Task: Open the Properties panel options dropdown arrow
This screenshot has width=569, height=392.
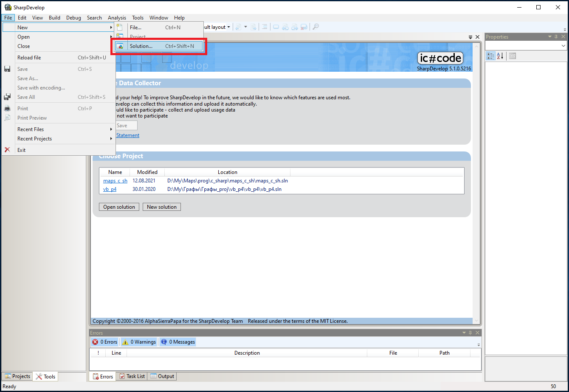Action: pos(550,37)
